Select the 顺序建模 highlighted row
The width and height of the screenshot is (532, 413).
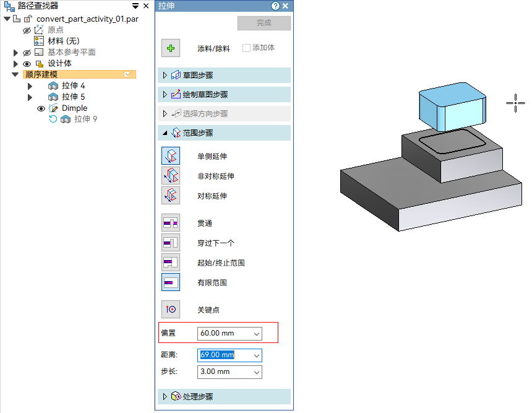tap(79, 74)
